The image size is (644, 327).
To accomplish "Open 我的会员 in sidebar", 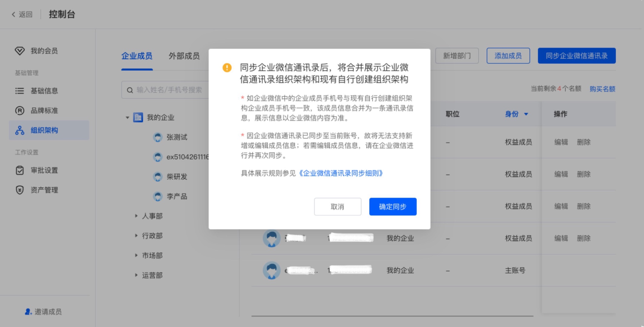I will 44,51.
